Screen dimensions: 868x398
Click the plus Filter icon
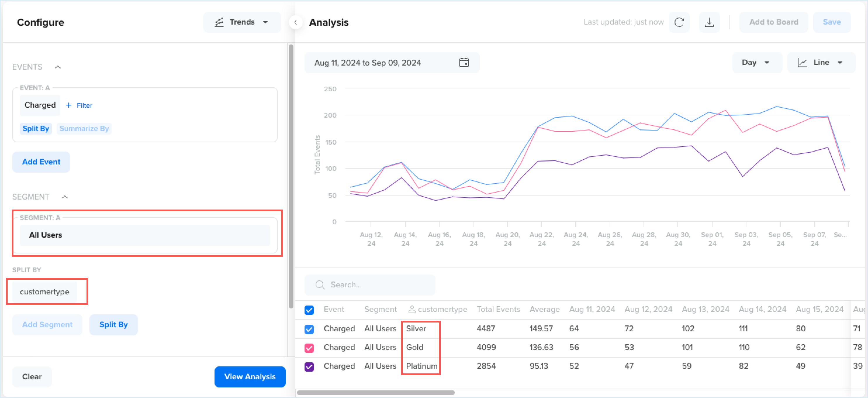[69, 105]
